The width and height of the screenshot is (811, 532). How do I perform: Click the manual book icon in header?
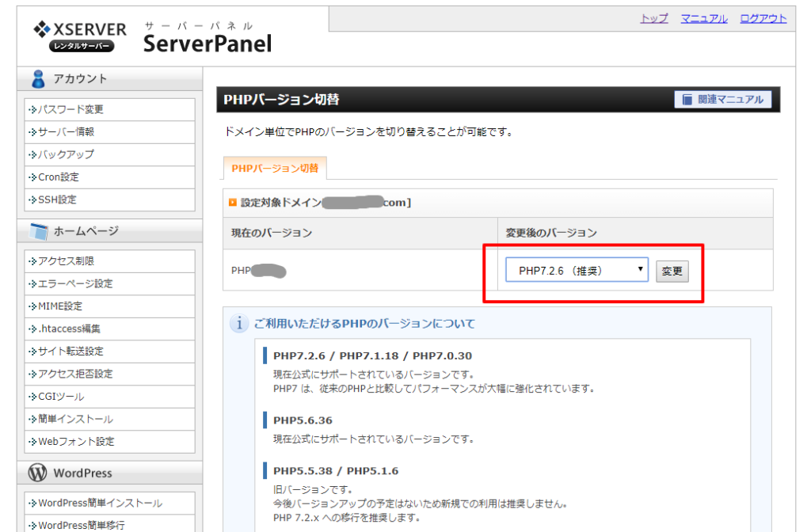point(685,100)
